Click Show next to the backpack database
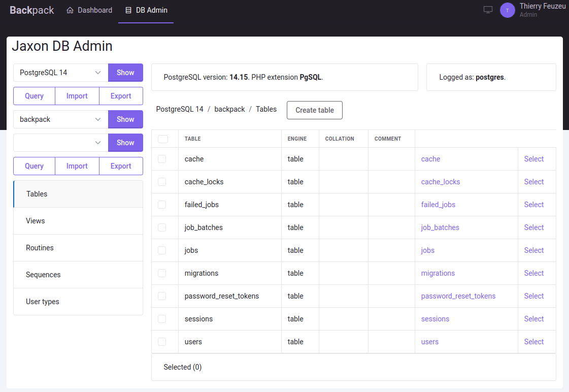Screen dimensions: 569x392 point(125,119)
